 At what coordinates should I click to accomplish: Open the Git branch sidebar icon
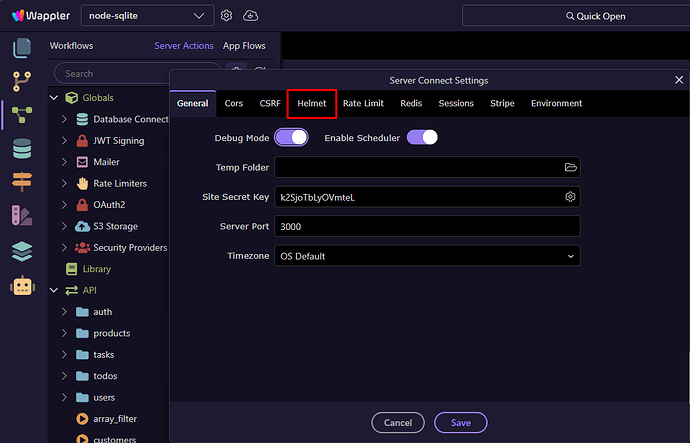pos(22,81)
